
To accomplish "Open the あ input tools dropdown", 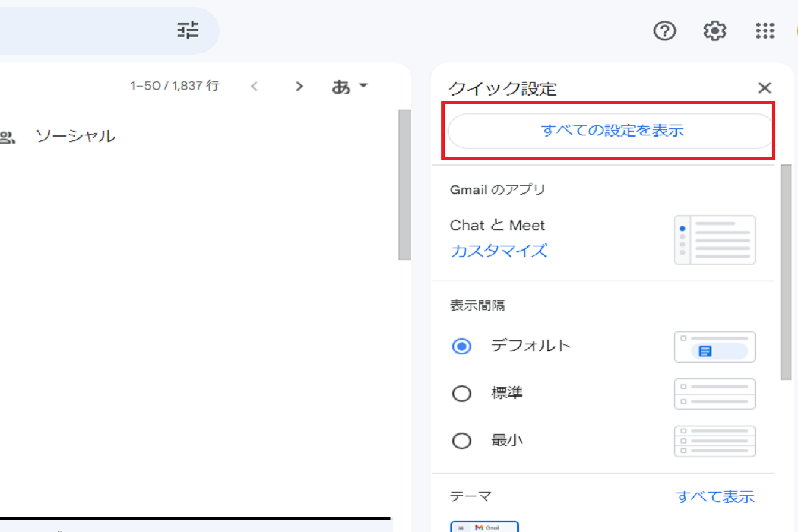I will (x=350, y=87).
